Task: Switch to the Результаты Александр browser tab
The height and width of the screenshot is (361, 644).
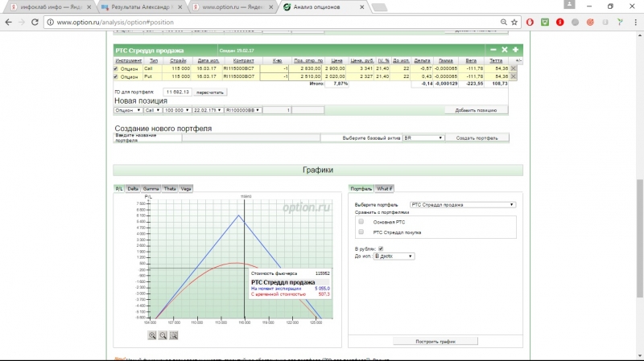Action: pos(142,7)
